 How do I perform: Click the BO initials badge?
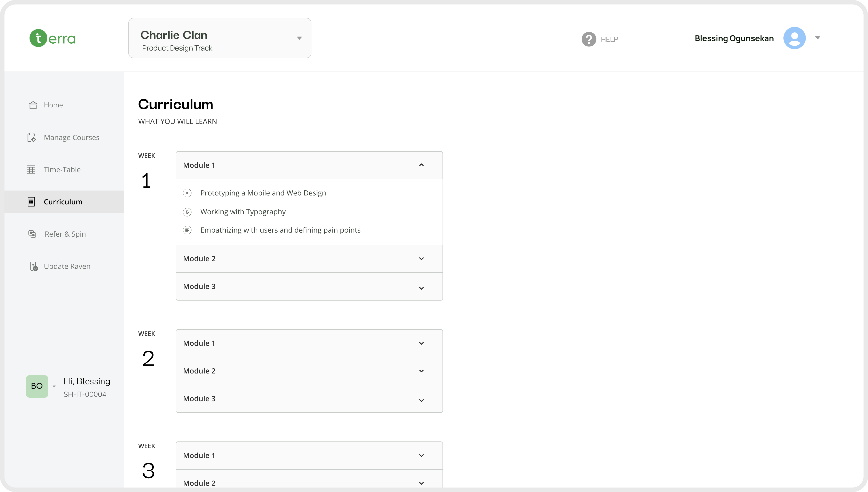[37, 386]
